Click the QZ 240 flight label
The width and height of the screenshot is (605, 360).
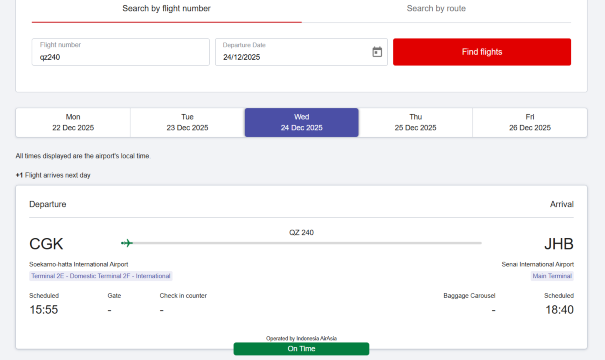[x=301, y=233]
